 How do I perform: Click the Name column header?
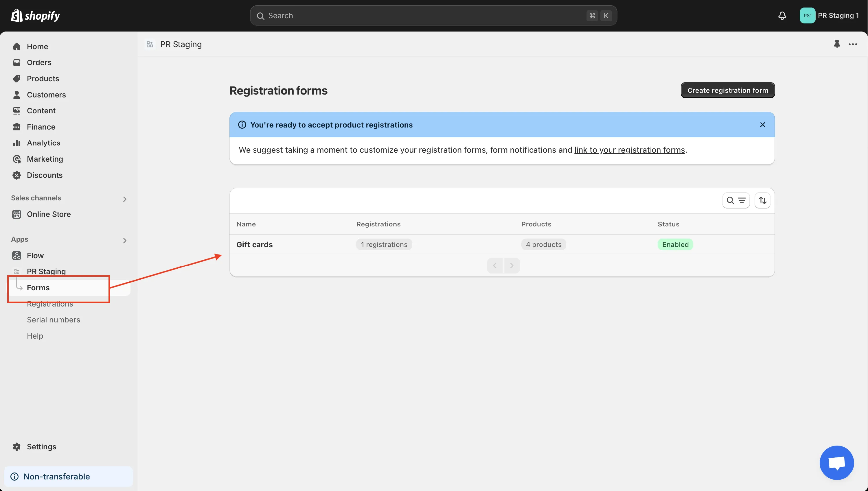[246, 224]
